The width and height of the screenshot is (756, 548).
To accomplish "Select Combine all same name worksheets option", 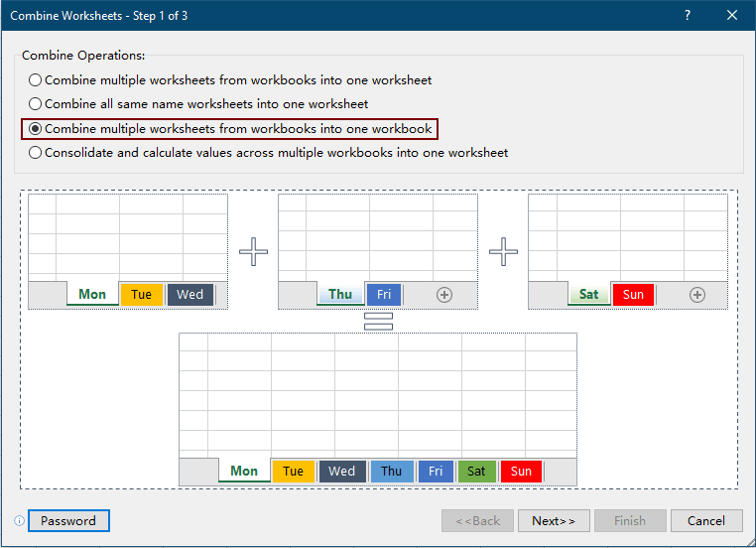I will (x=36, y=103).
